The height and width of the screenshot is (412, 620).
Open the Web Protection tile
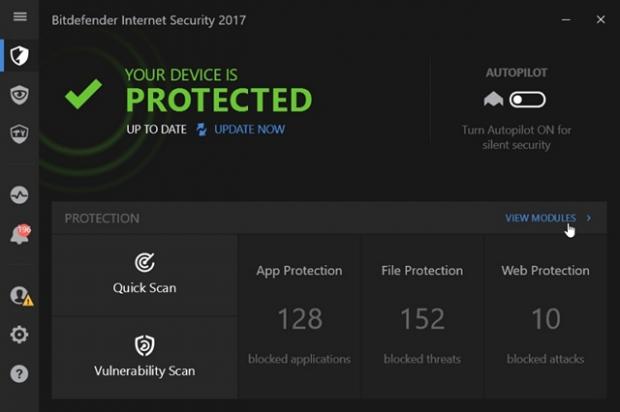click(545, 316)
